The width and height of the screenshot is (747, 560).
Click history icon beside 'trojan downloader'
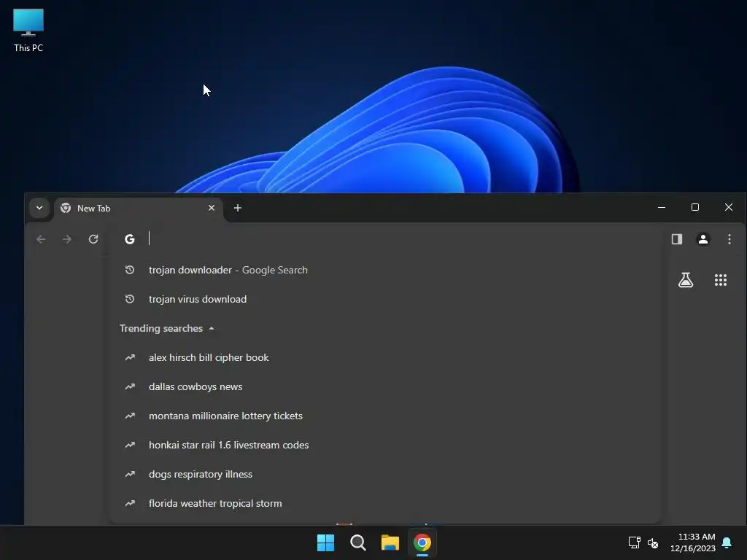[x=130, y=270]
